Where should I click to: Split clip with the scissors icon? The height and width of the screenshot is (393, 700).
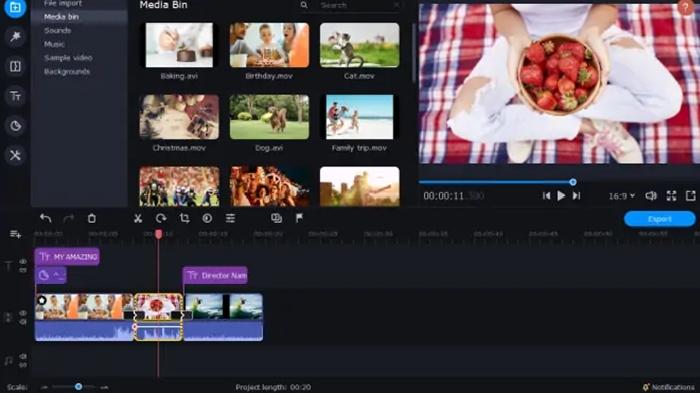(x=138, y=218)
